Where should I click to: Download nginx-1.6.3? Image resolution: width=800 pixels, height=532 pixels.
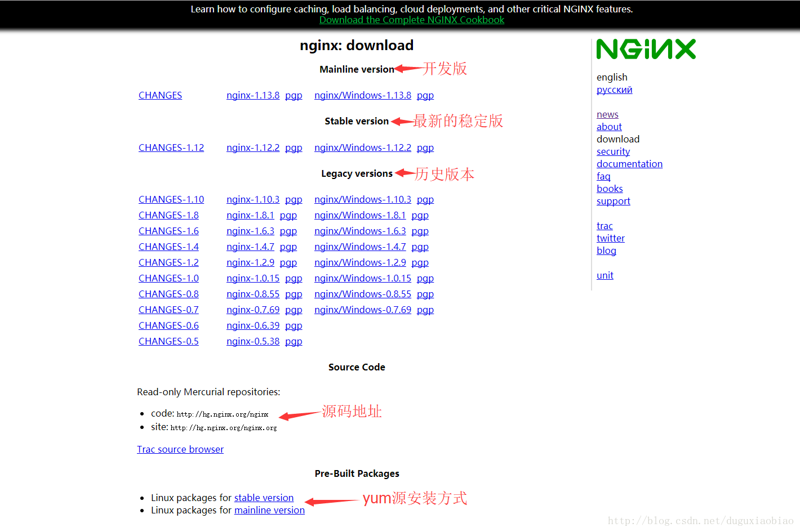click(x=250, y=231)
